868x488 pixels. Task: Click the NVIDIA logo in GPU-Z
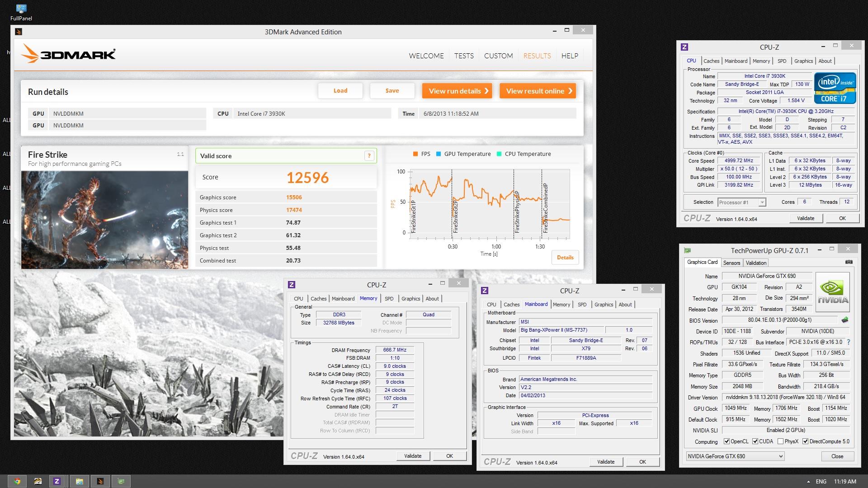[833, 291]
